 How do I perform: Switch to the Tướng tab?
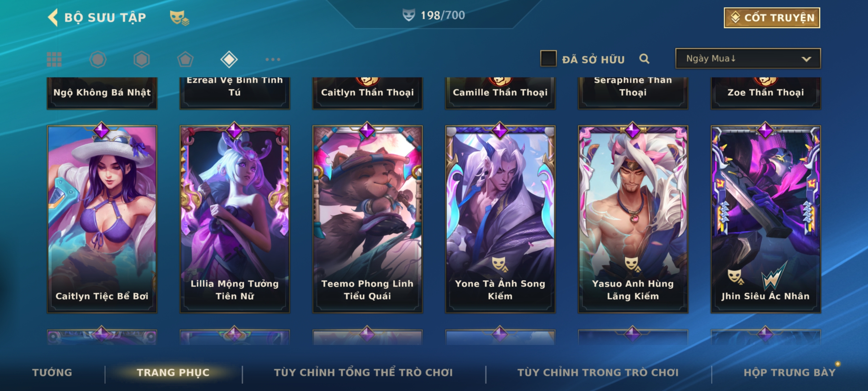point(52,373)
